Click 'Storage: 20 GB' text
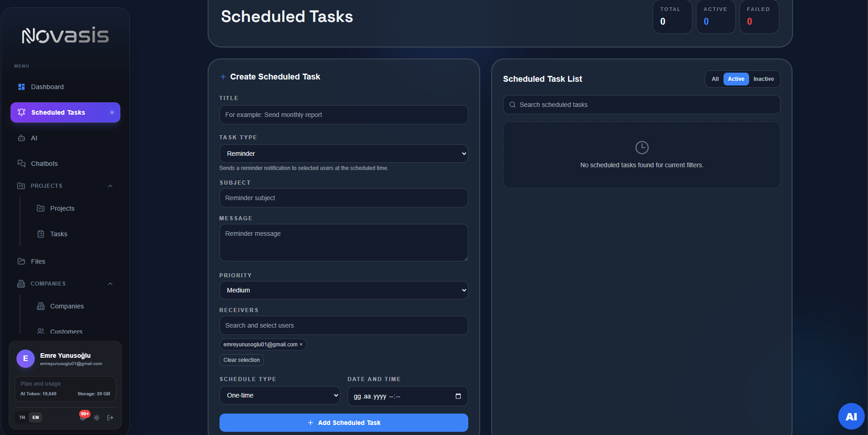This screenshot has height=435, width=868. point(94,394)
